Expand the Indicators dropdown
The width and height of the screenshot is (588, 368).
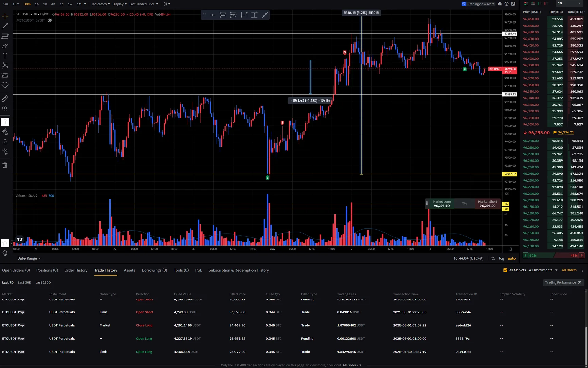tap(100, 4)
